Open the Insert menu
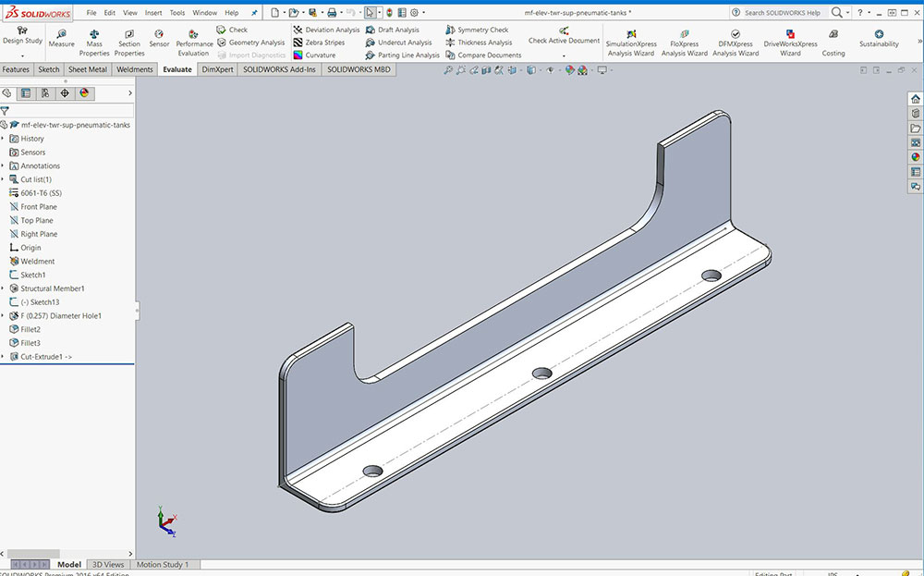924x576 pixels. click(153, 13)
